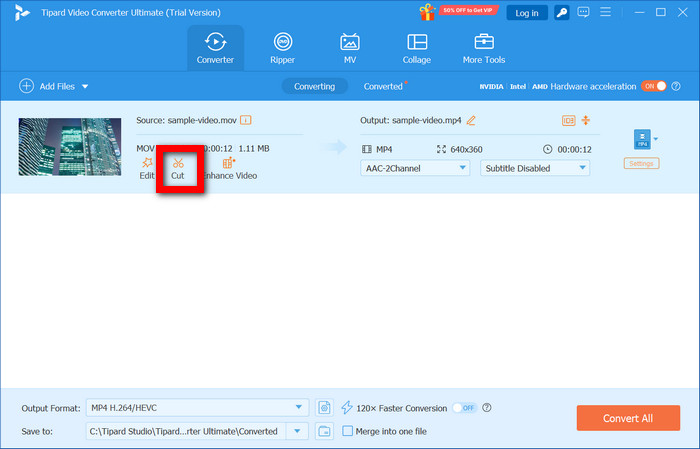Enable 120× Faster Conversion toggle
Viewport: 700px width, 449px height.
464,407
